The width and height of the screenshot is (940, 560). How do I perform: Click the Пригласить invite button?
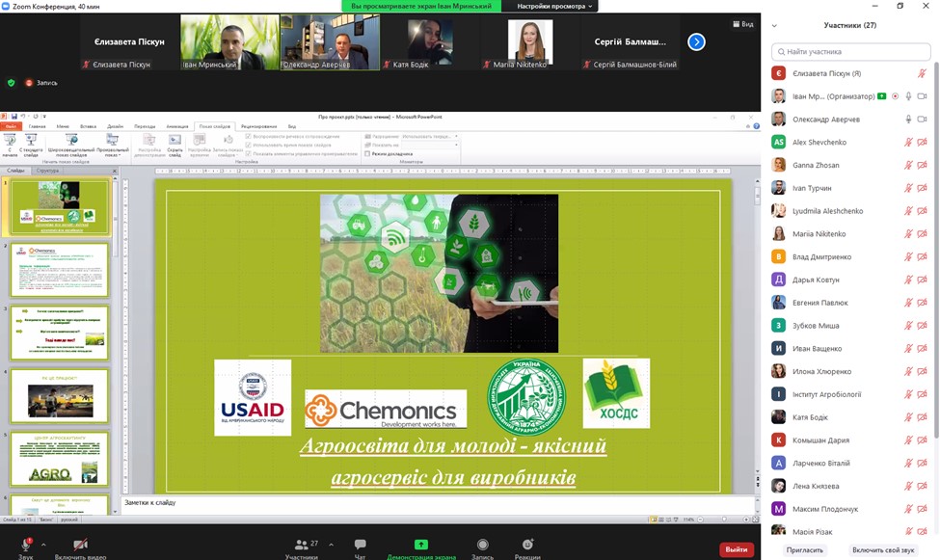(x=804, y=549)
